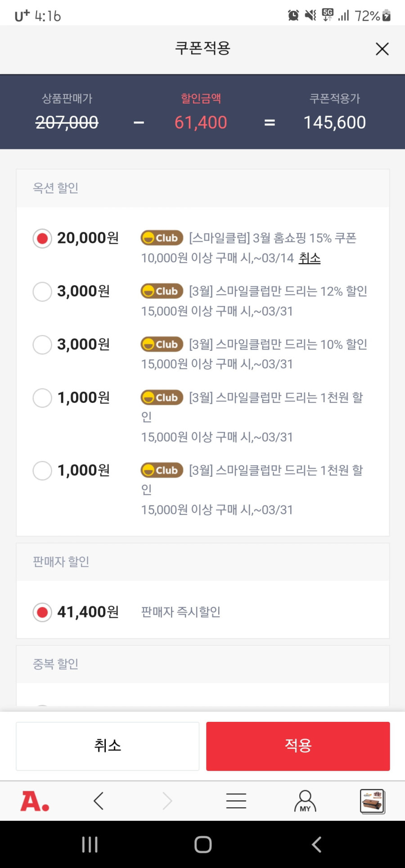Select the 3,000원 10% 할인 coupon
This screenshot has width=405, height=868.
click(42, 345)
